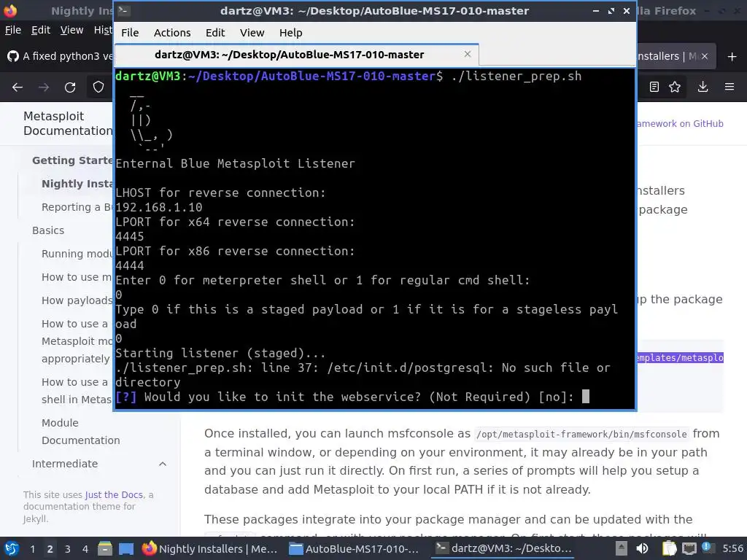
Task: Switch to workspace 1
Action: coord(32,548)
